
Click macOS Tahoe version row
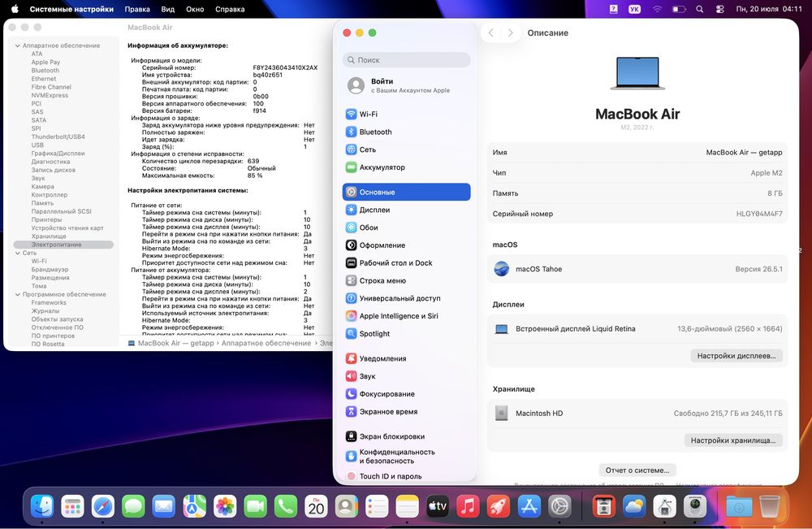(637, 269)
